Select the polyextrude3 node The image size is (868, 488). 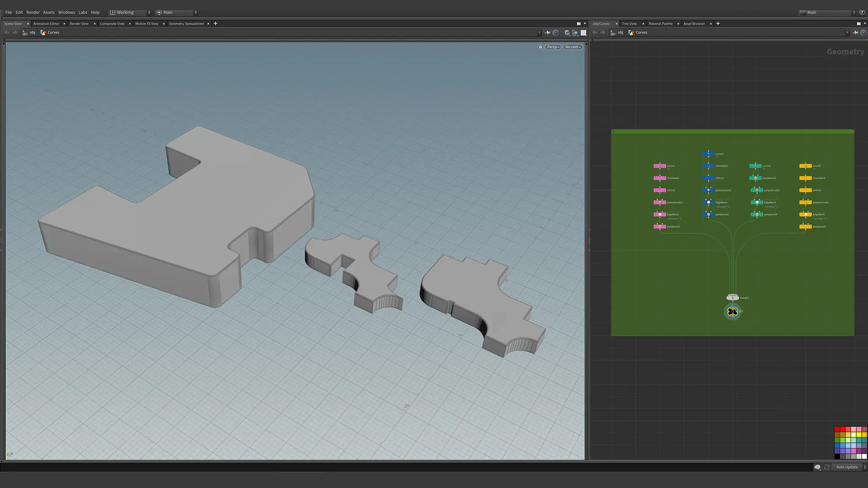[x=757, y=190]
